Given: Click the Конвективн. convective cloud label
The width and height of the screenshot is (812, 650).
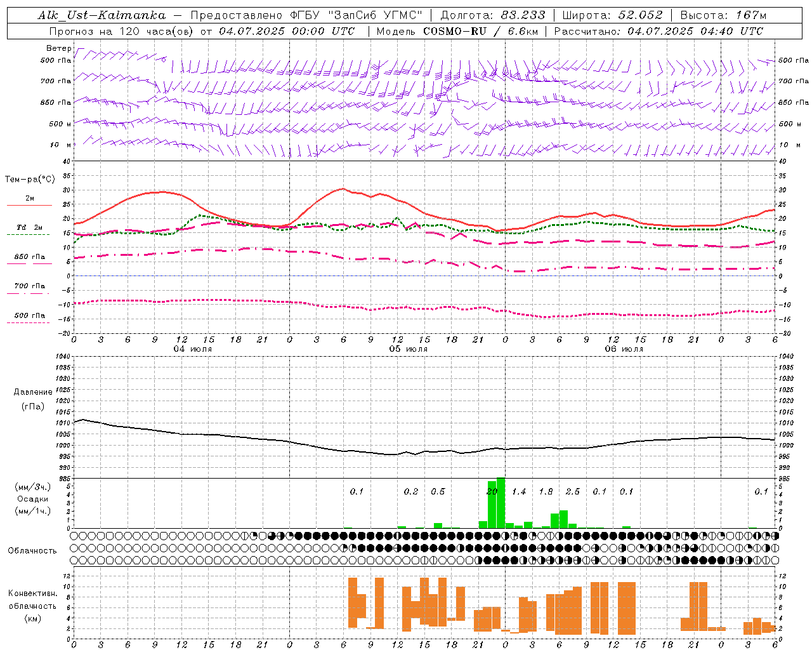Looking at the screenshot, I should pyautogui.click(x=32, y=594).
